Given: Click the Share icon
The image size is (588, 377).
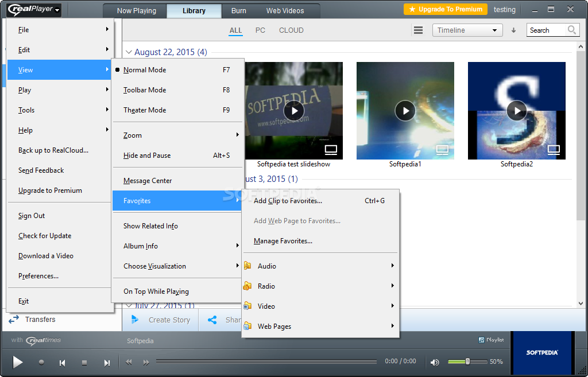Looking at the screenshot, I should click(x=212, y=320).
